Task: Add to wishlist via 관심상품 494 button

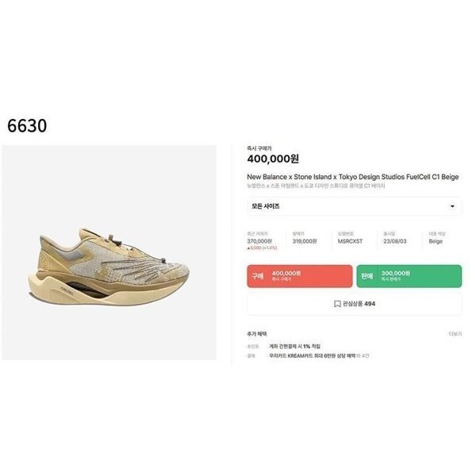Action: (355, 304)
